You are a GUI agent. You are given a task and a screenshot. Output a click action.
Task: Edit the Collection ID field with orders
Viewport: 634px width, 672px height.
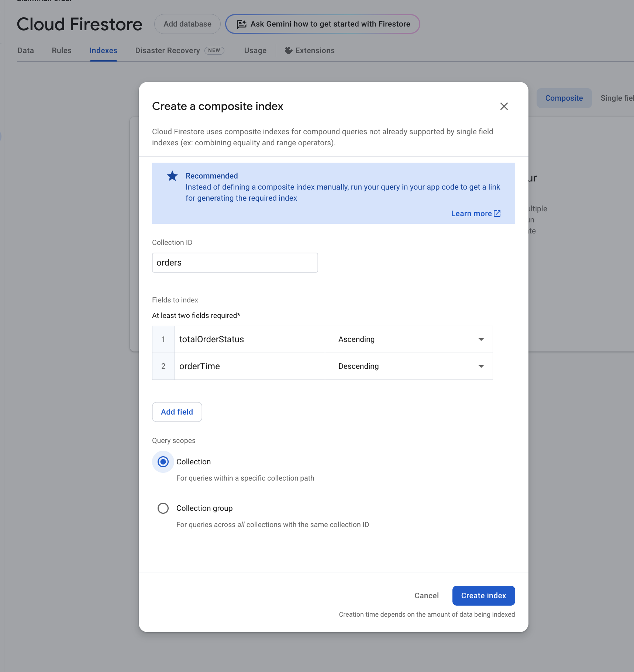point(235,263)
